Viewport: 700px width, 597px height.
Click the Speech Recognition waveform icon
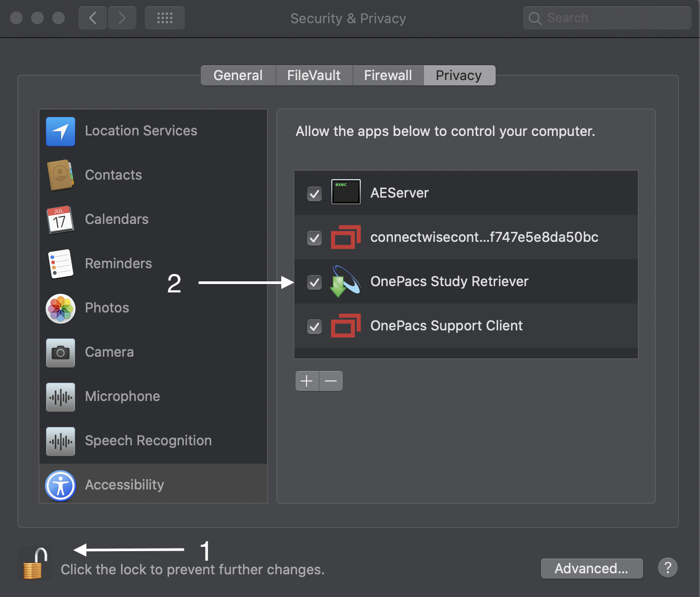coord(61,441)
